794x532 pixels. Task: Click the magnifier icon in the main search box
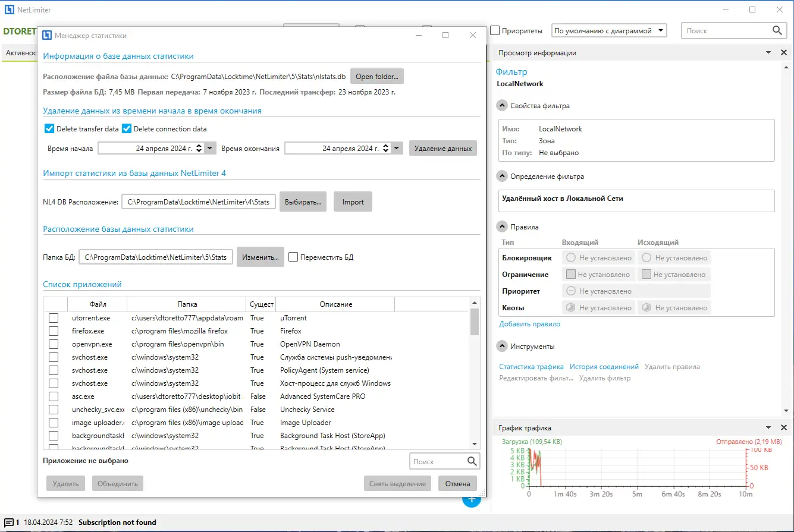coord(777,30)
